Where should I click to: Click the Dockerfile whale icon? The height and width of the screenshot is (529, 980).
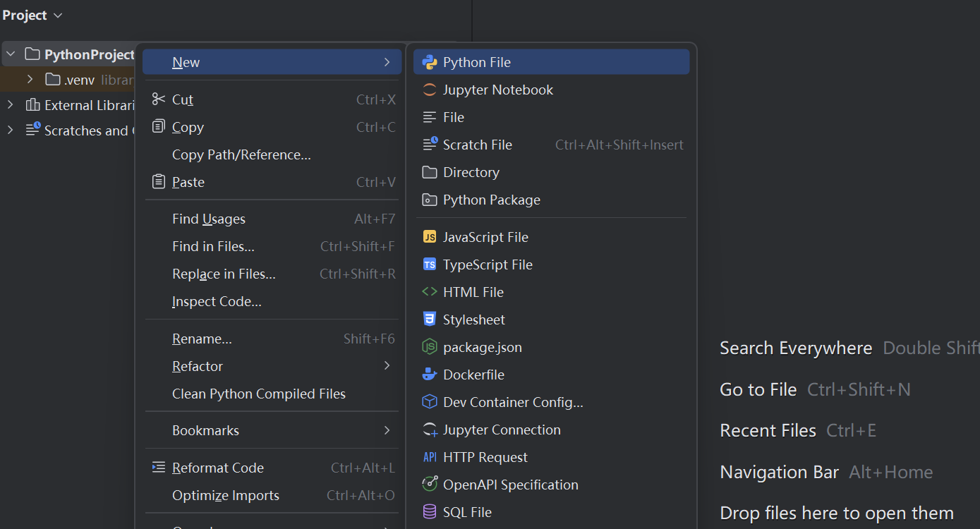[x=429, y=375]
